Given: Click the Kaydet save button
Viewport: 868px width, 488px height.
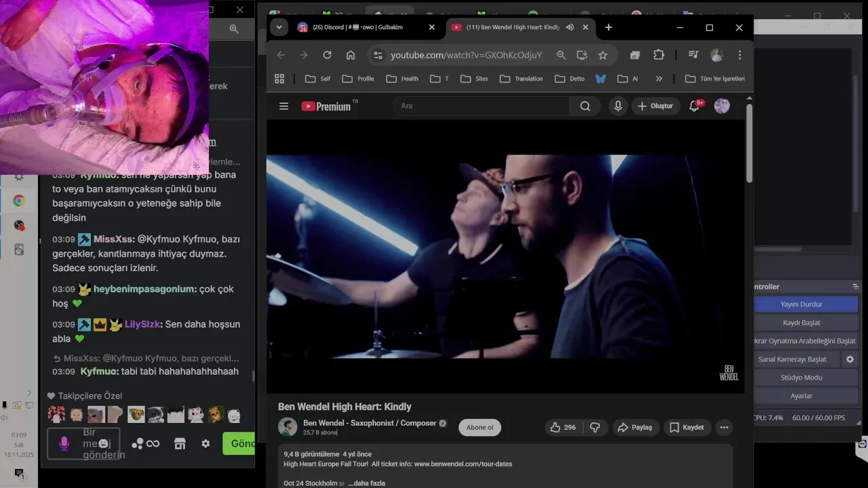Looking at the screenshot, I should click(x=687, y=427).
